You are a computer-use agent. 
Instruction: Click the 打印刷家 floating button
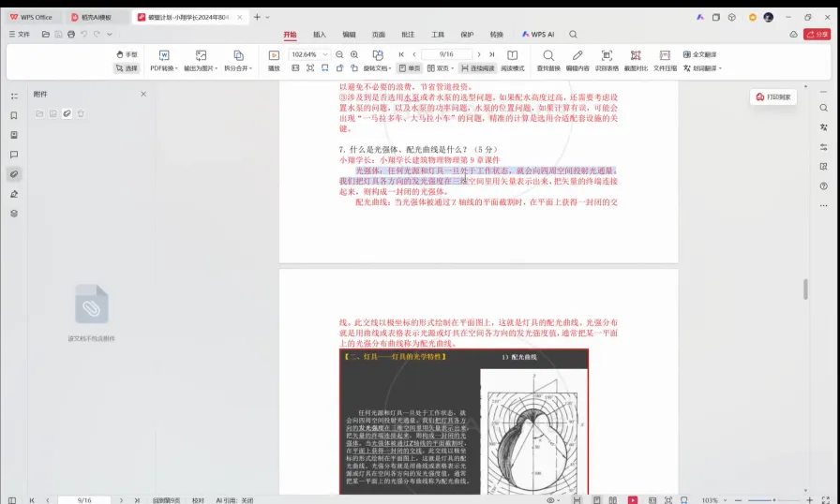[x=773, y=96]
